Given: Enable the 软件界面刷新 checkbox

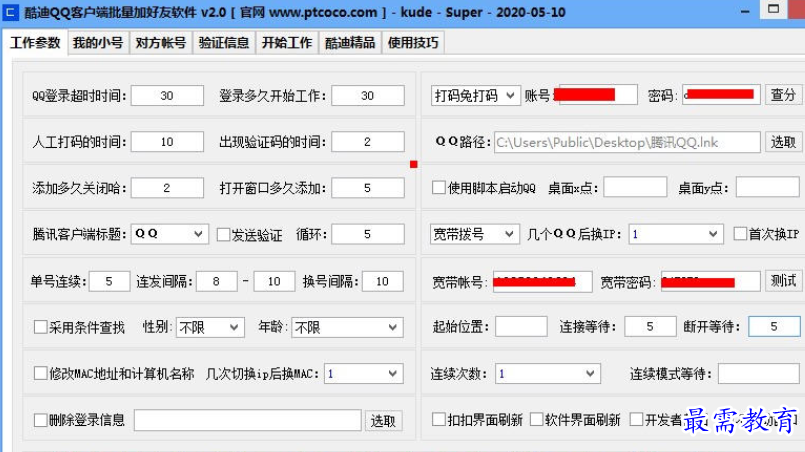Looking at the screenshot, I should [536, 419].
